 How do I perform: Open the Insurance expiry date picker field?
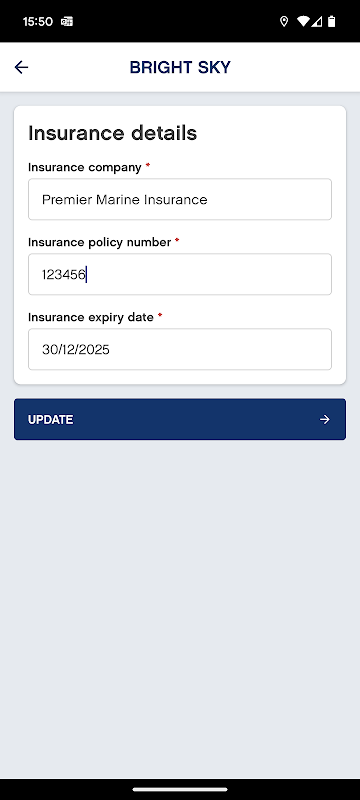pos(180,349)
